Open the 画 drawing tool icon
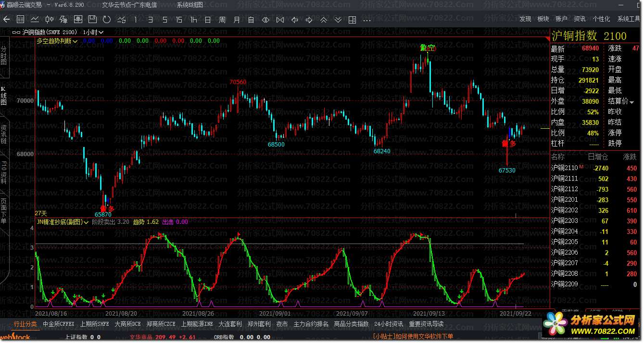Viewport: 644px width, 343px height. click(78, 20)
